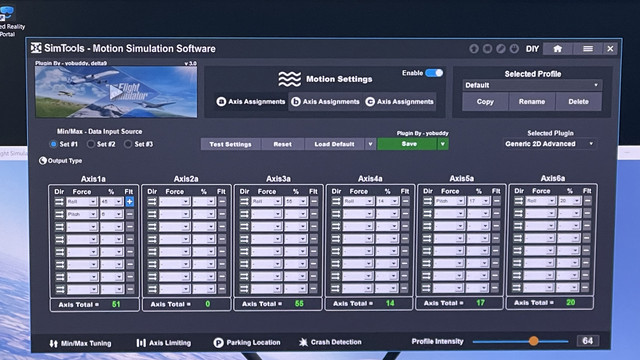This screenshot has width=640, height=360.
Task: Switch to the 'b' Axis Assignments tab
Action: tap(325, 102)
